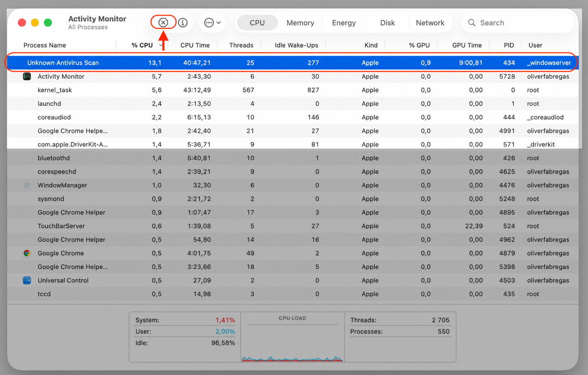
Task: Select the tccd process row
Action: (293, 294)
